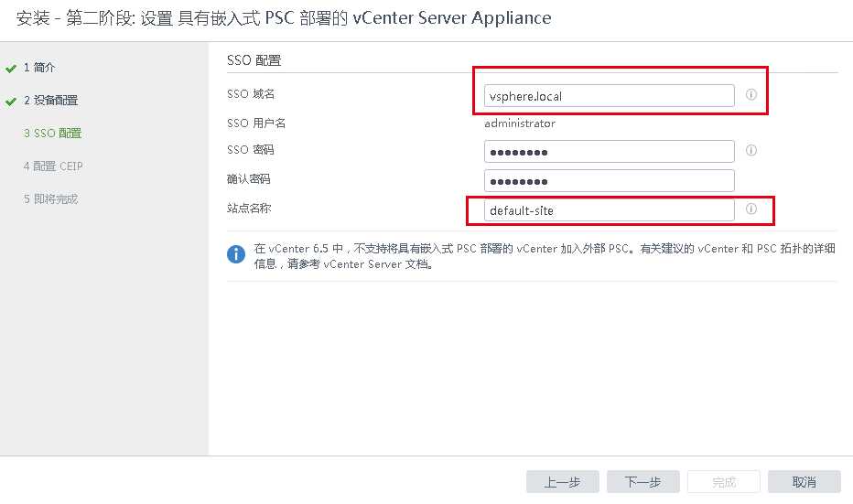Go back with the 上一步 button
The image size is (853, 504).
[x=563, y=482]
